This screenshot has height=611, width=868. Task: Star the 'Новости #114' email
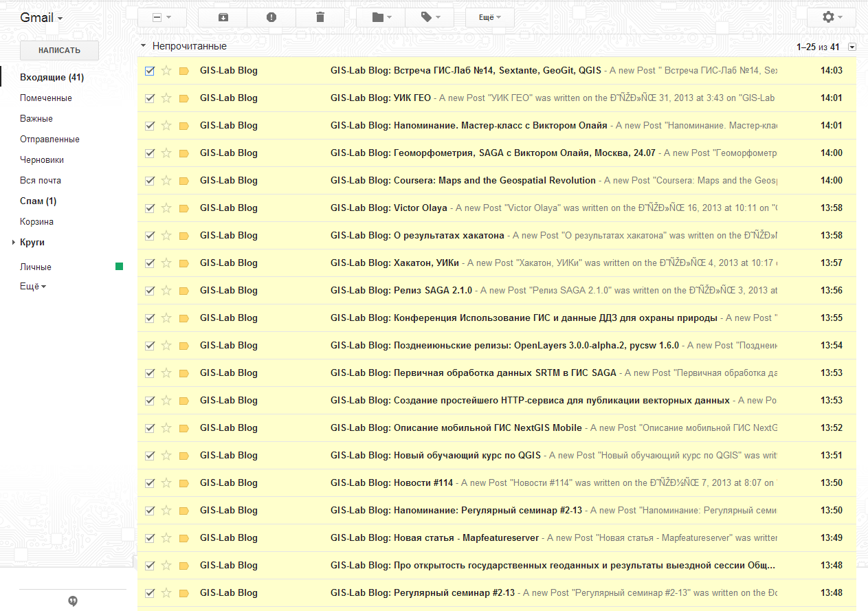tap(166, 483)
